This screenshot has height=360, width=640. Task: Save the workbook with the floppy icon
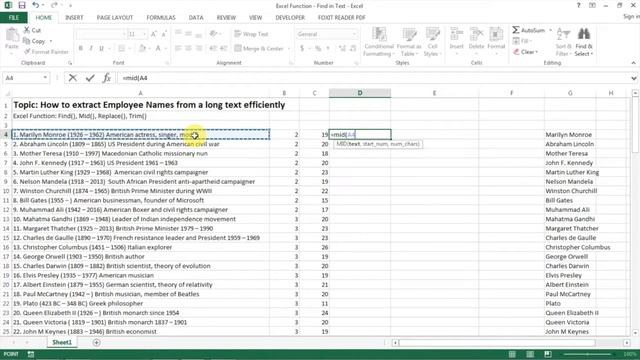pyautogui.click(x=22, y=5)
